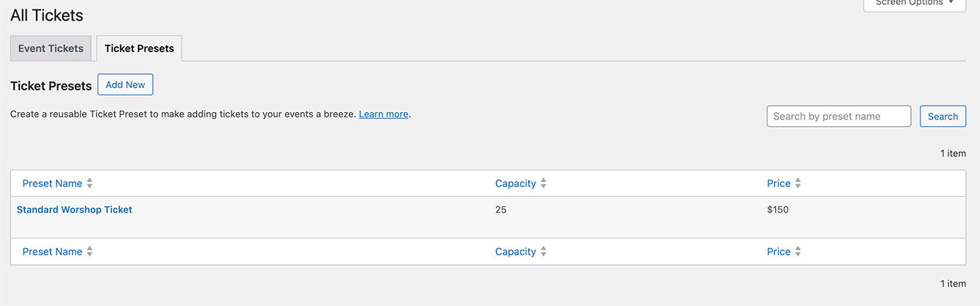
Task: Select the Ticket Presets tab
Action: click(139, 48)
